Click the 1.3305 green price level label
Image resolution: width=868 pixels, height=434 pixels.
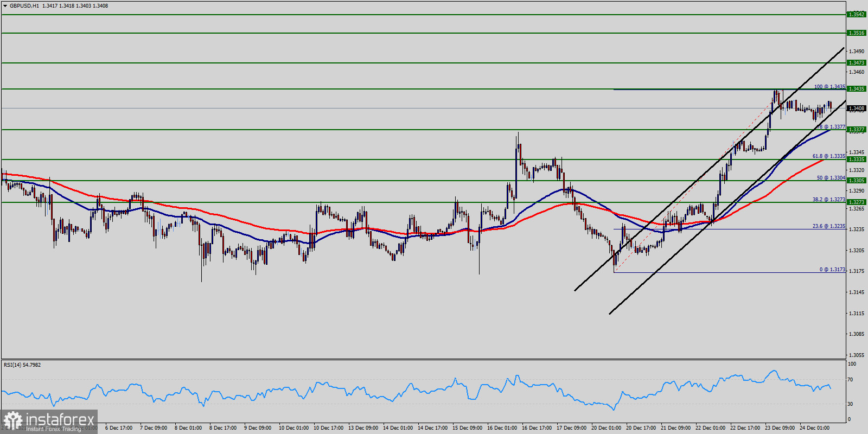[x=857, y=181]
